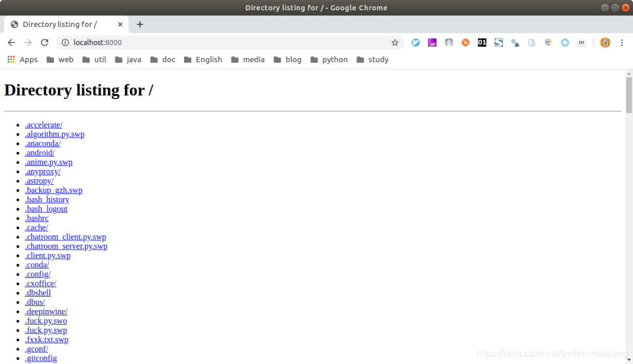Close the Directory listing tab

(x=120, y=24)
